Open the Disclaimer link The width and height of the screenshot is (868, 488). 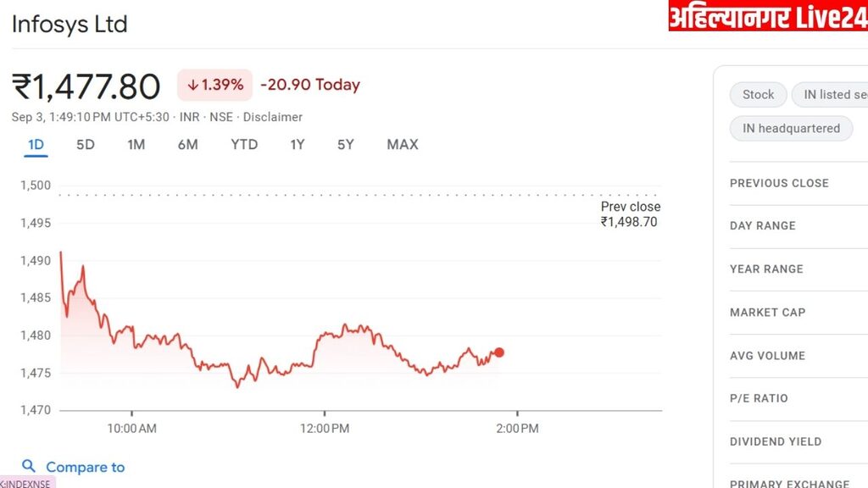[x=273, y=117]
